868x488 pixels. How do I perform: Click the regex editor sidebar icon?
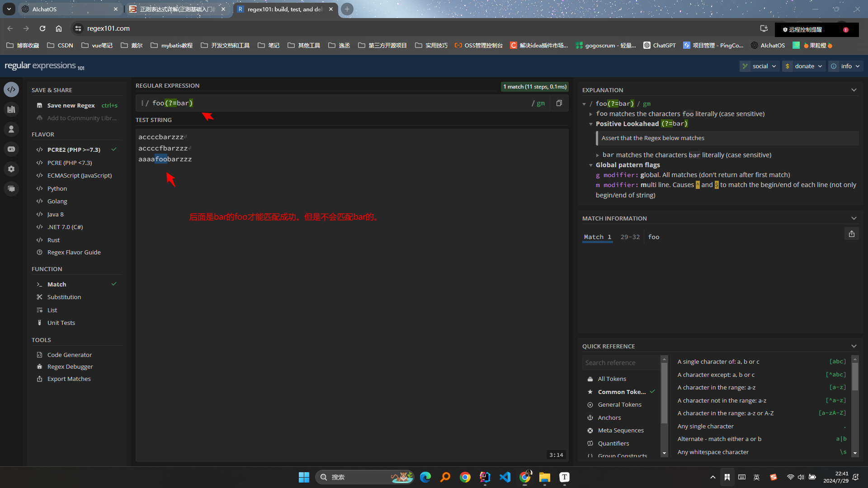tap(11, 89)
